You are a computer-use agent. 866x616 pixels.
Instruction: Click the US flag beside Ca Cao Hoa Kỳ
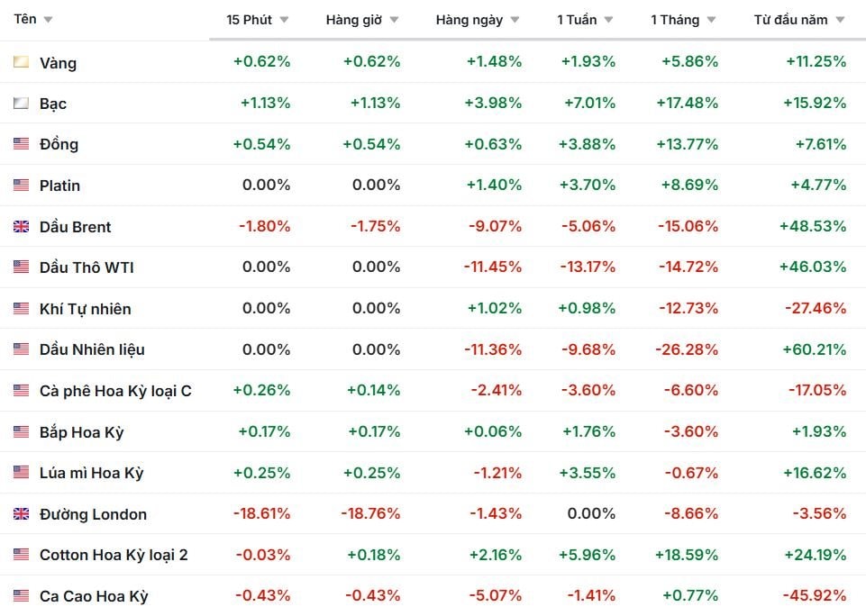(22, 596)
